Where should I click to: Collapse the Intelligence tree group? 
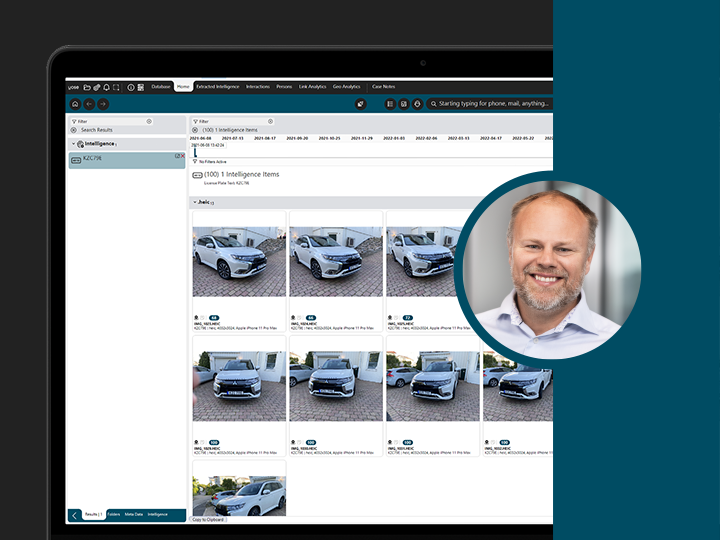[x=73, y=144]
